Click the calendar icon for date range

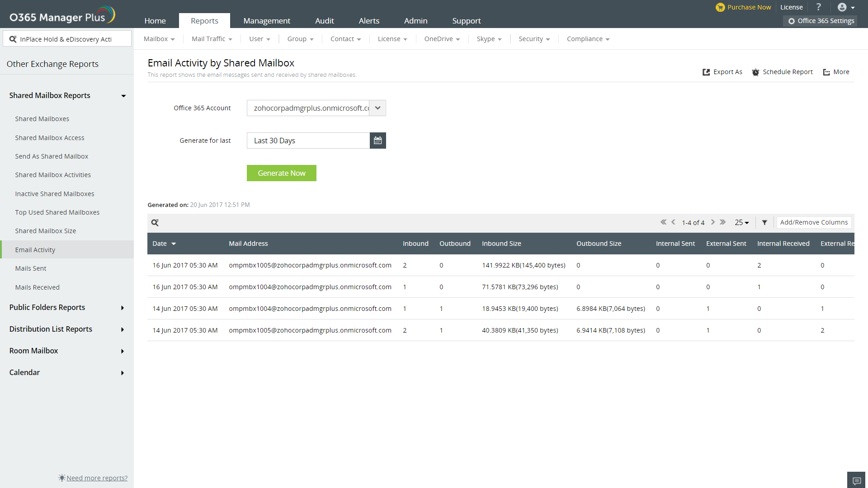click(x=377, y=141)
